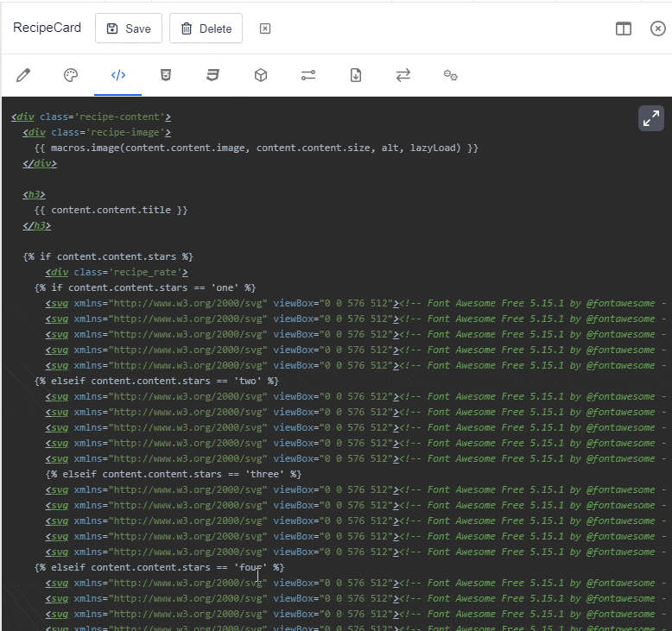Click the Save button

(129, 28)
